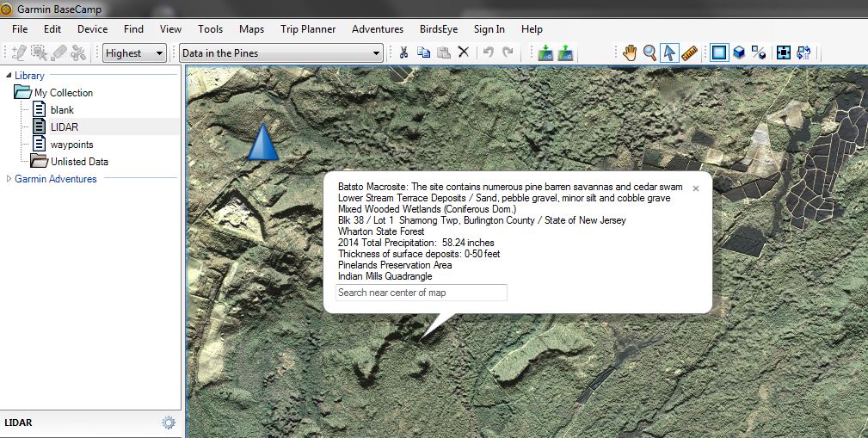This screenshot has height=438, width=868.
Task: Click the Copy icon in toolbar
Action: click(423, 52)
